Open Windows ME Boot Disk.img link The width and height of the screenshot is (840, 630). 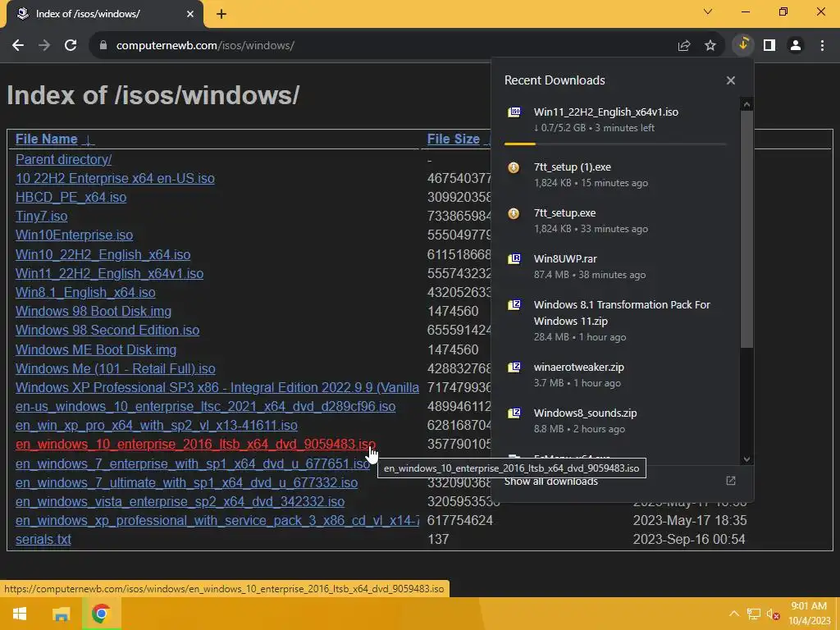[96, 349]
